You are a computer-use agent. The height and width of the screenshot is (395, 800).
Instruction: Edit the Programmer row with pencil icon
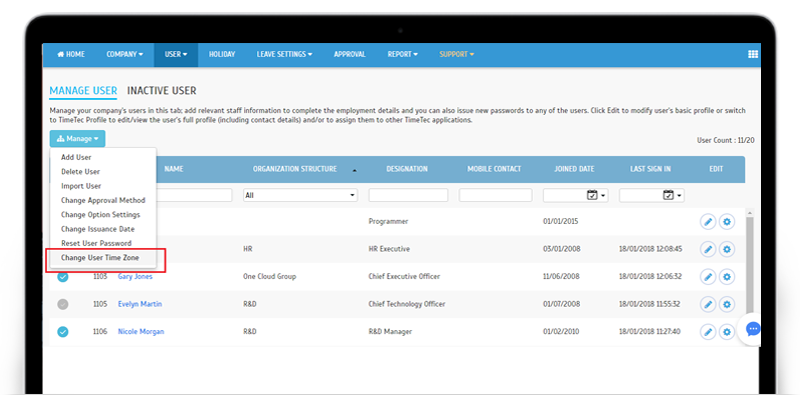(x=708, y=222)
